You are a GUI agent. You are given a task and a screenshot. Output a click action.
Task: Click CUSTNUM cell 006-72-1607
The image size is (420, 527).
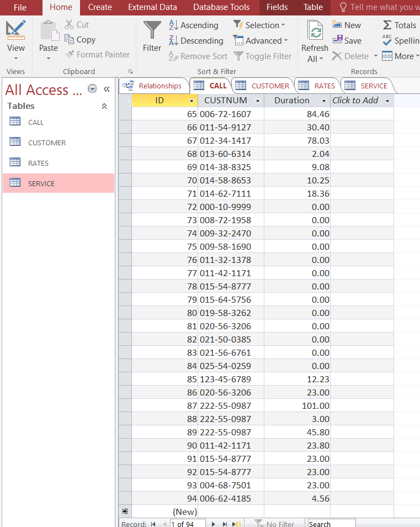pos(231,114)
